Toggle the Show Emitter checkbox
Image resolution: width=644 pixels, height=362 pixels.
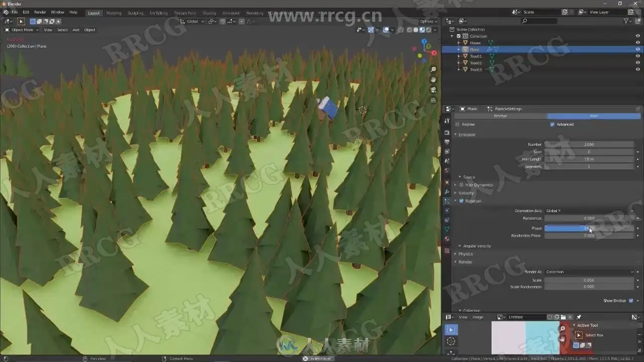pos(631,301)
